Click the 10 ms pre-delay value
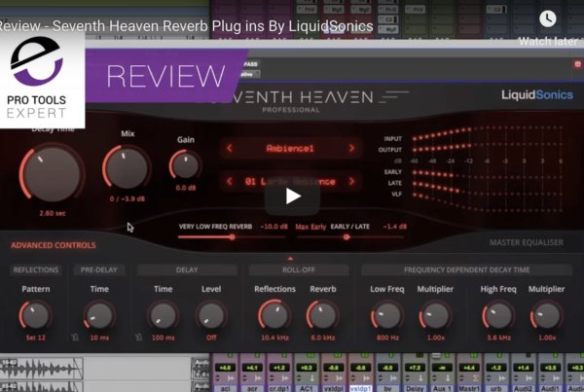The width and height of the screenshot is (584, 392). [99, 338]
